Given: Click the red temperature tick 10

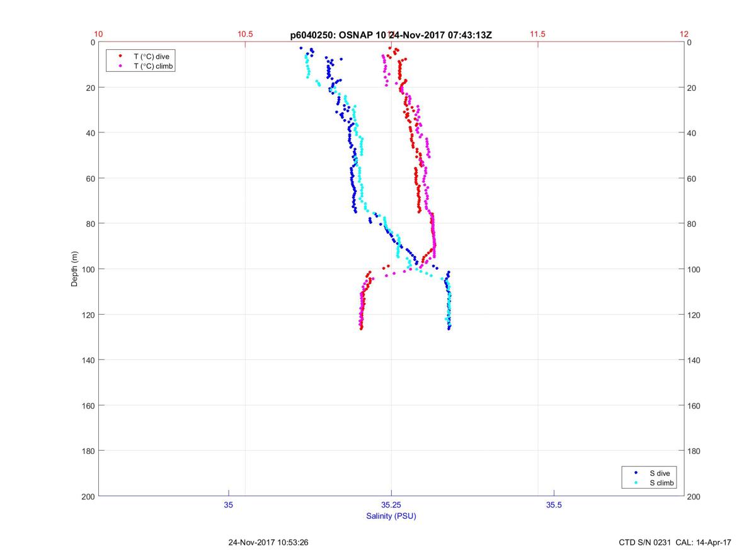Looking at the screenshot, I should 98,34.
